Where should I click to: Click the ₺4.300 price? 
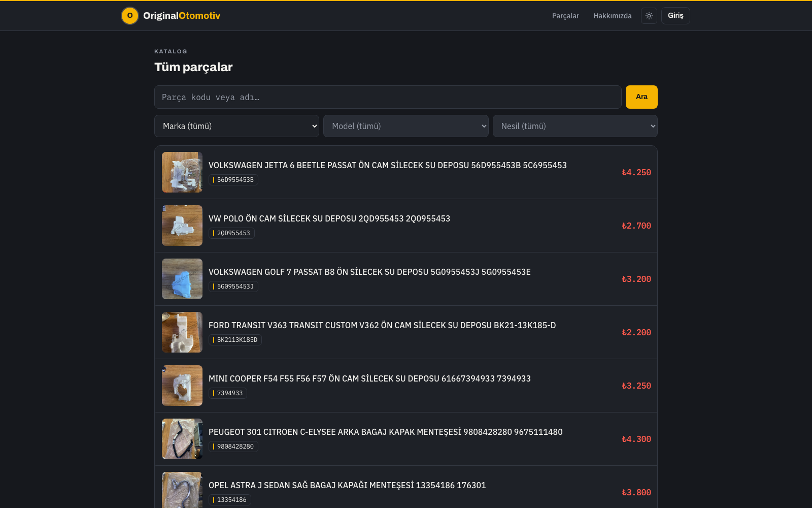pos(636,439)
